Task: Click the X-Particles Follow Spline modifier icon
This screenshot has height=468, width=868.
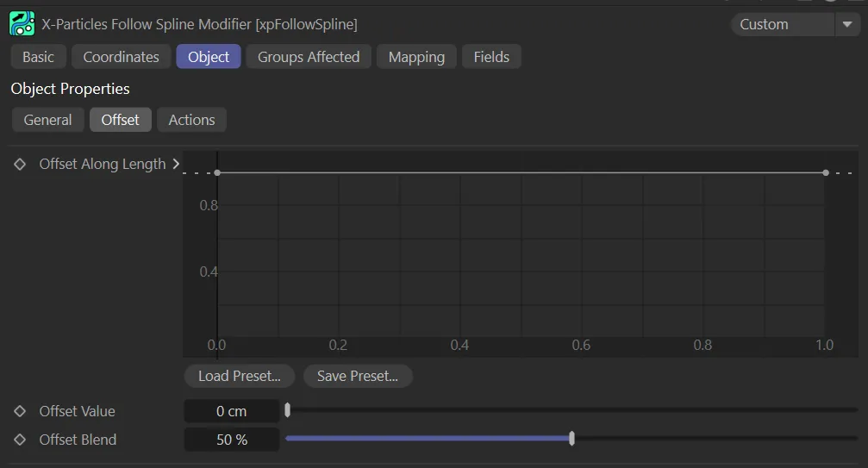Action: point(22,23)
